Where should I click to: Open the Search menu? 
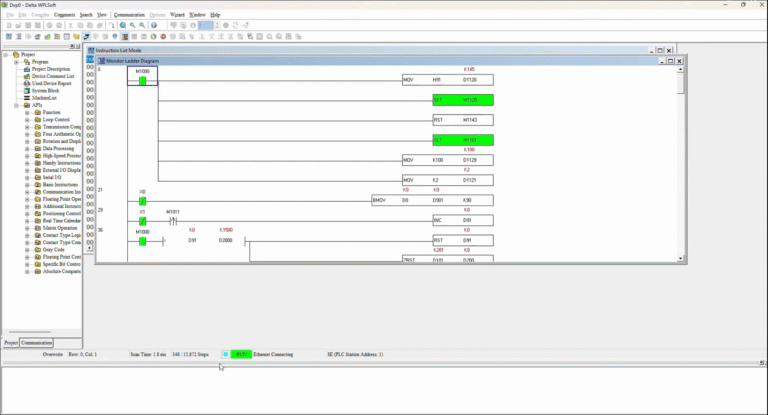86,15
